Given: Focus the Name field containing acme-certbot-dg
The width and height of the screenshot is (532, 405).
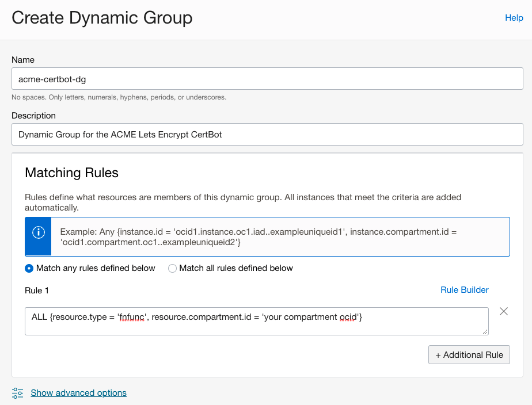Looking at the screenshot, I should [x=267, y=79].
